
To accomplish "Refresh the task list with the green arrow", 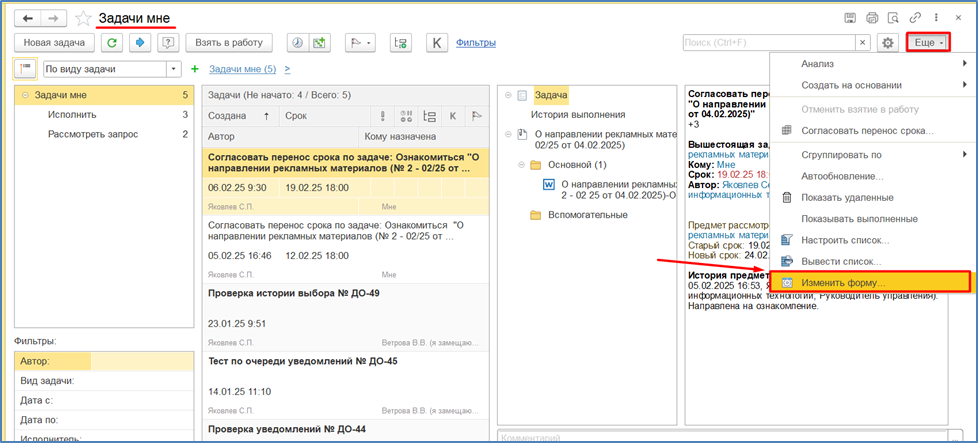I will 112,42.
